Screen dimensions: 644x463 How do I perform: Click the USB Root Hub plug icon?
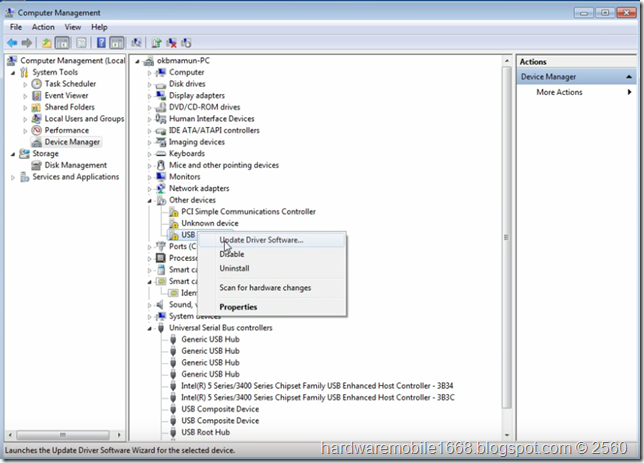173,432
